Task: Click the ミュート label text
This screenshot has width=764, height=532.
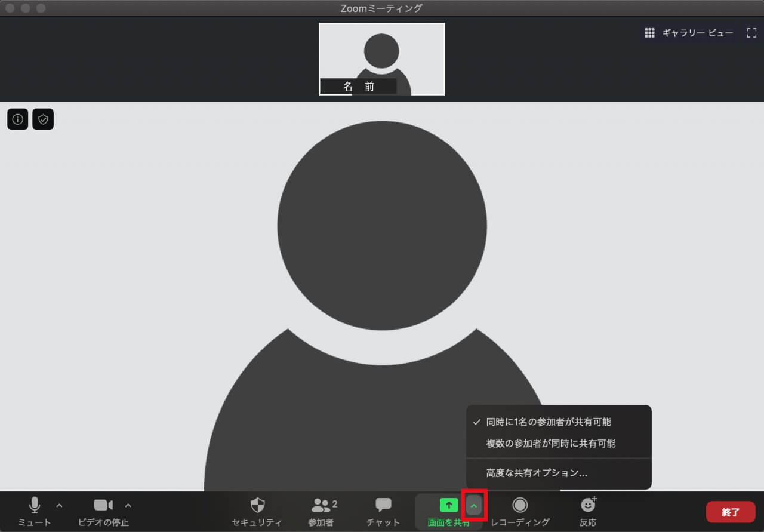Action: click(35, 522)
